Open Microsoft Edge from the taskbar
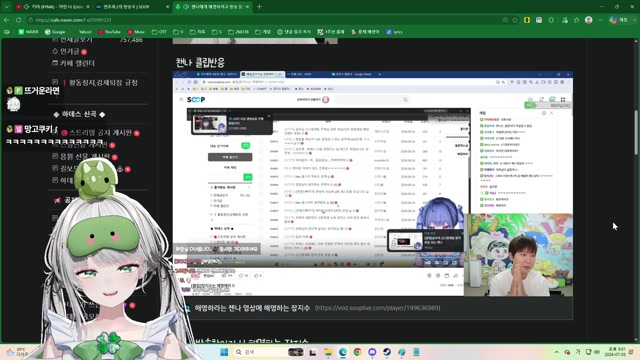640x360 pixels. point(343,352)
